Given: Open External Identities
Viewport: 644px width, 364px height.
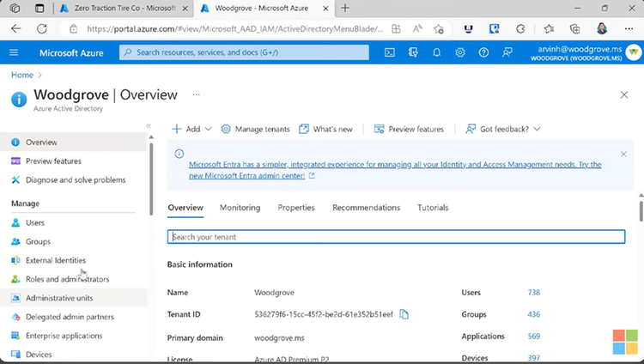Looking at the screenshot, I should 74,260.
